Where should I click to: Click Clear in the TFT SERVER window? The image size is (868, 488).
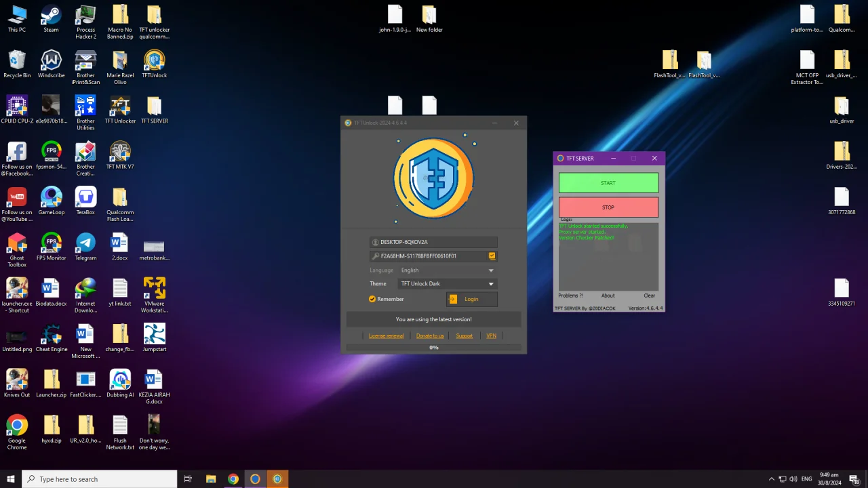tap(650, 296)
